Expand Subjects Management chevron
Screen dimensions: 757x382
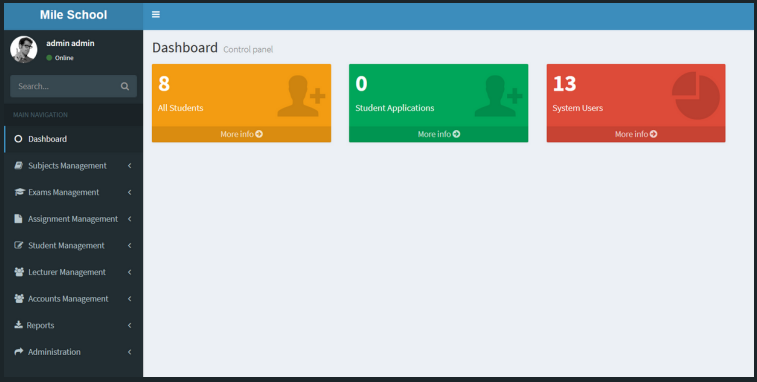pyautogui.click(x=129, y=166)
